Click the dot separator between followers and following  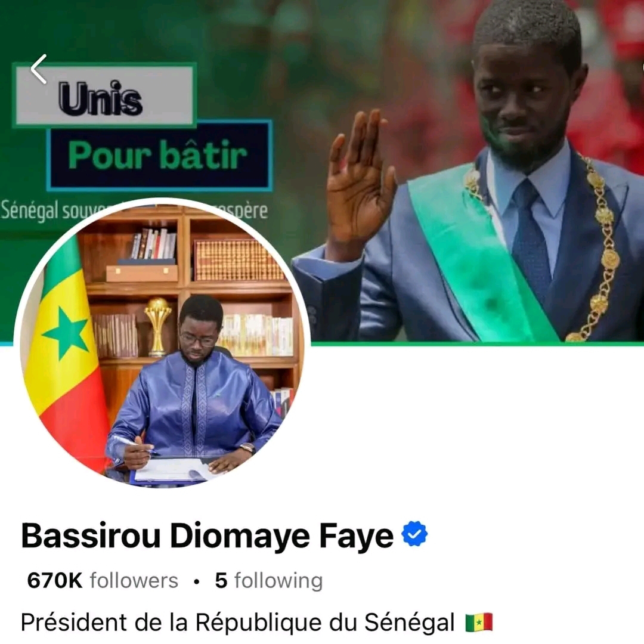(x=197, y=581)
